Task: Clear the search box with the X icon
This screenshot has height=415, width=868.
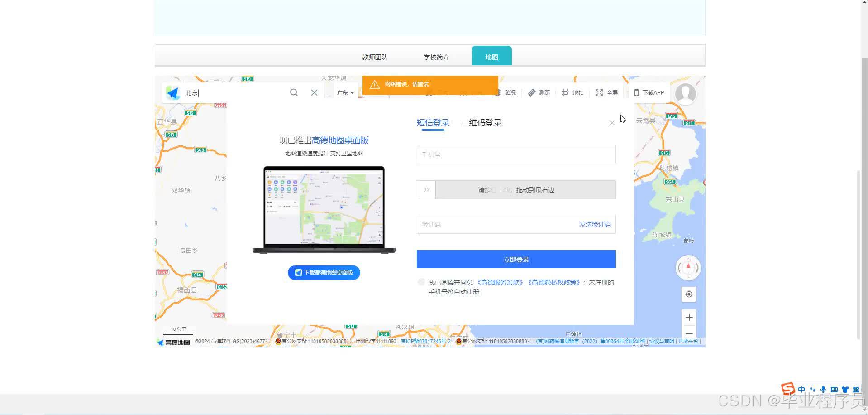Action: coord(314,92)
